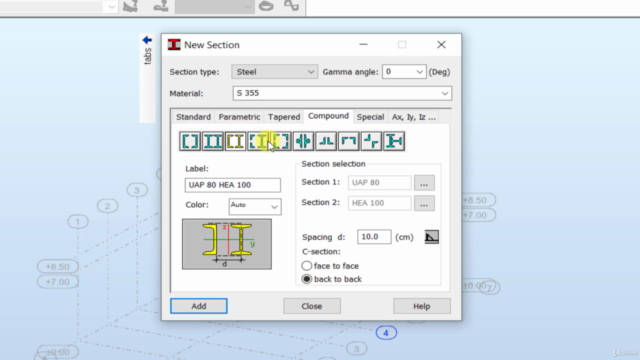Select grid axis label 2 in model
Viewport: 640px width, 360px height.
click(x=107, y=206)
